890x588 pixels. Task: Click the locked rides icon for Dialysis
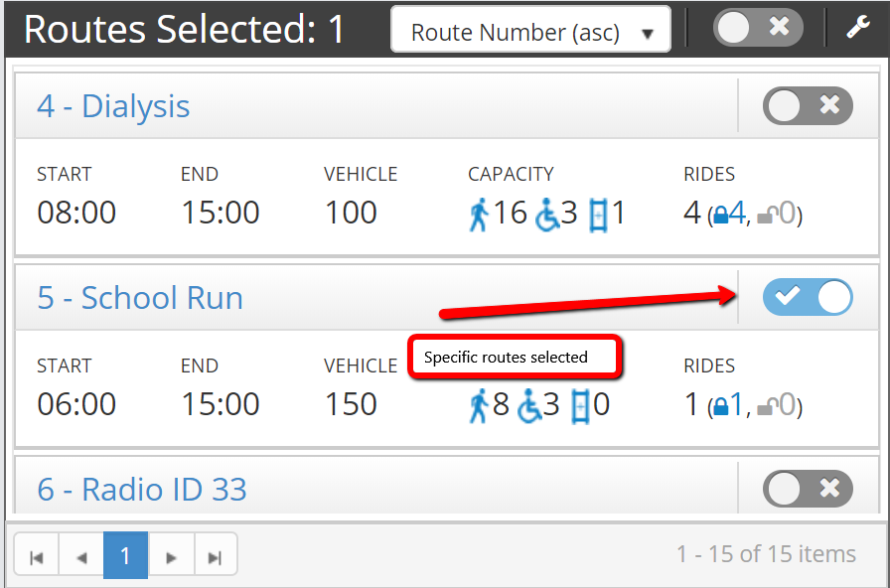click(720, 216)
